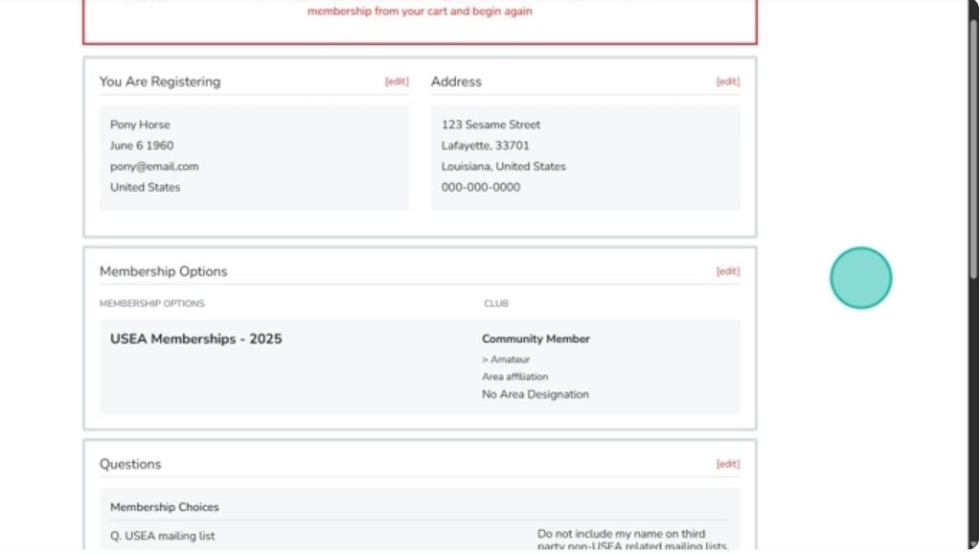Click the teal circle indicator
980x555 pixels.
(860, 278)
